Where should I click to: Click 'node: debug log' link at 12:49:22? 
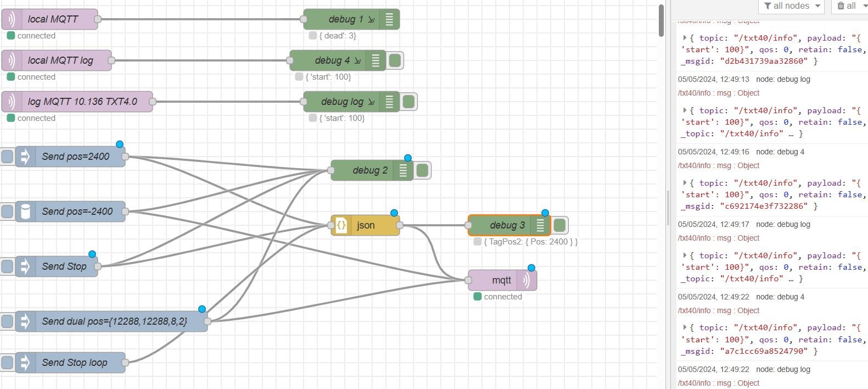(x=783, y=369)
